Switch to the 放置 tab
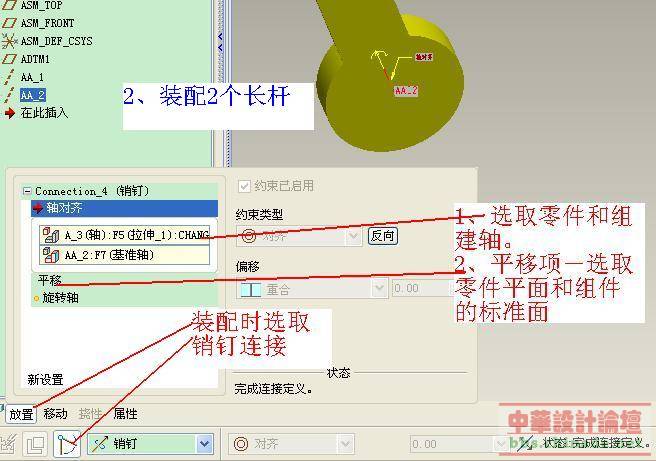 (x=21, y=415)
